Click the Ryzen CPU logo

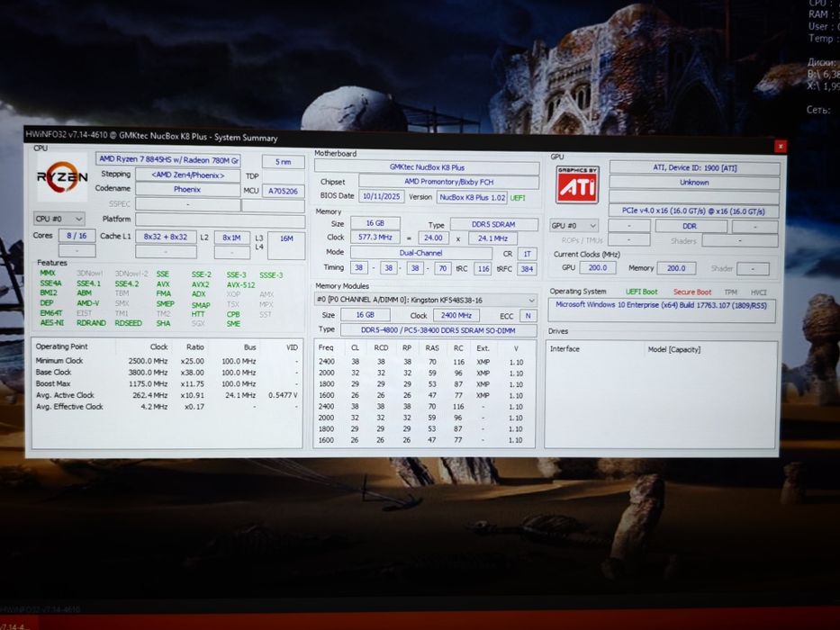coord(61,177)
